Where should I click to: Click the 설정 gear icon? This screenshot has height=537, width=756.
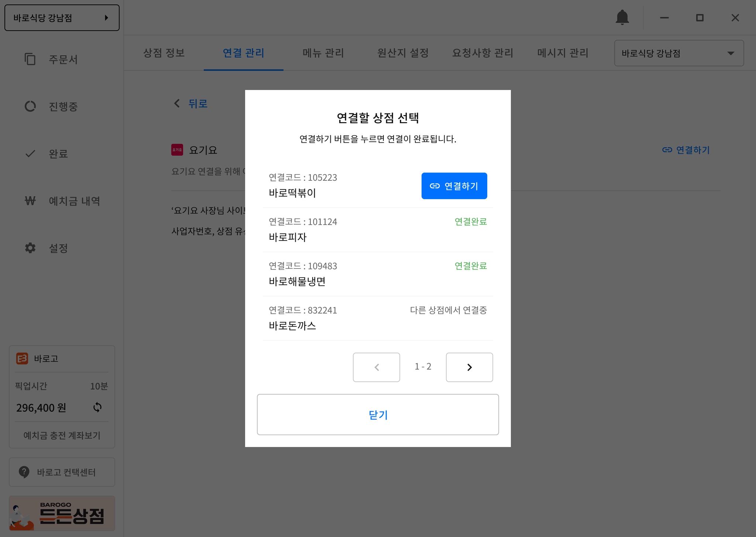pyautogui.click(x=30, y=248)
